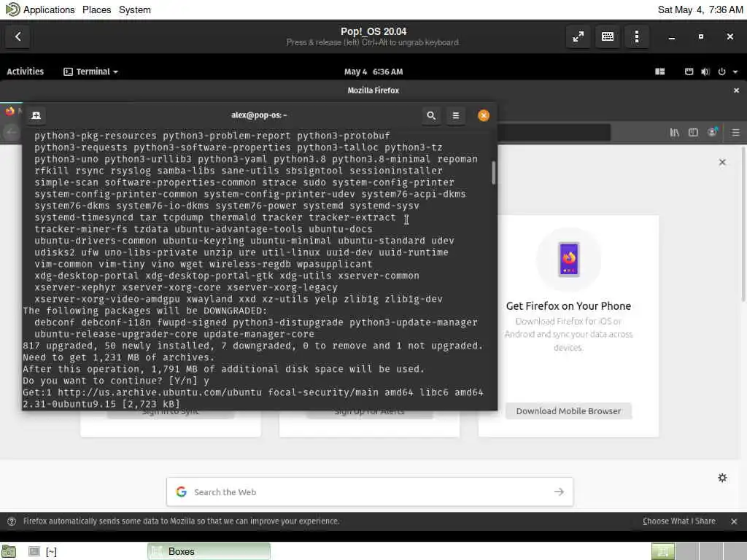Open keyboard shortcuts icon in Boxes
Screen dimensions: 747x560
(x=608, y=36)
